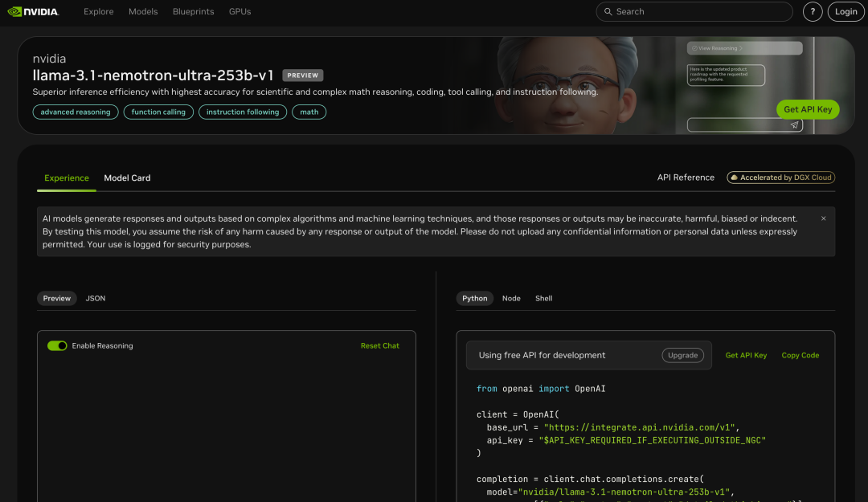Image resolution: width=868 pixels, height=502 pixels.
Task: Click the model title llama-3.1-nemotron-ultra-253b-v1
Action: pyautogui.click(x=154, y=76)
